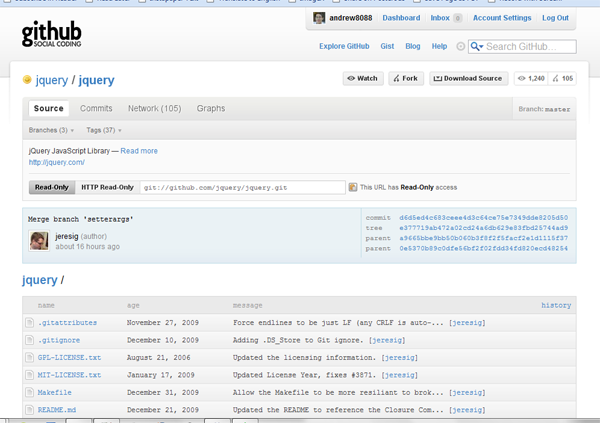Click the andrew8088 user avatar

tap(319, 18)
